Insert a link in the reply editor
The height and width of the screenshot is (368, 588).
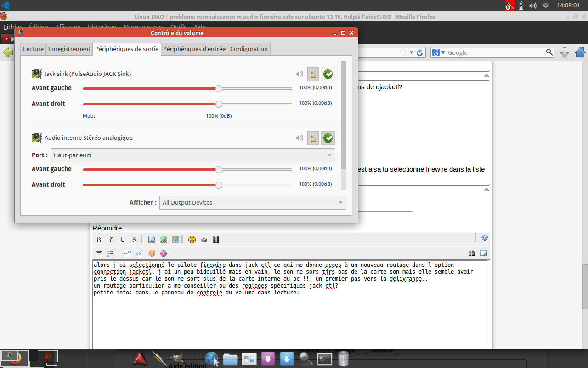point(164,240)
